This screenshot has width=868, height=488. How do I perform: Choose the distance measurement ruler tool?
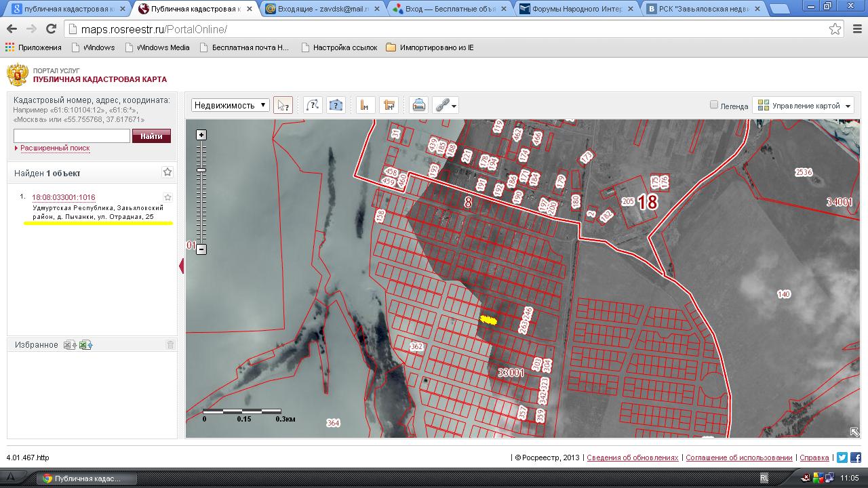click(366, 105)
